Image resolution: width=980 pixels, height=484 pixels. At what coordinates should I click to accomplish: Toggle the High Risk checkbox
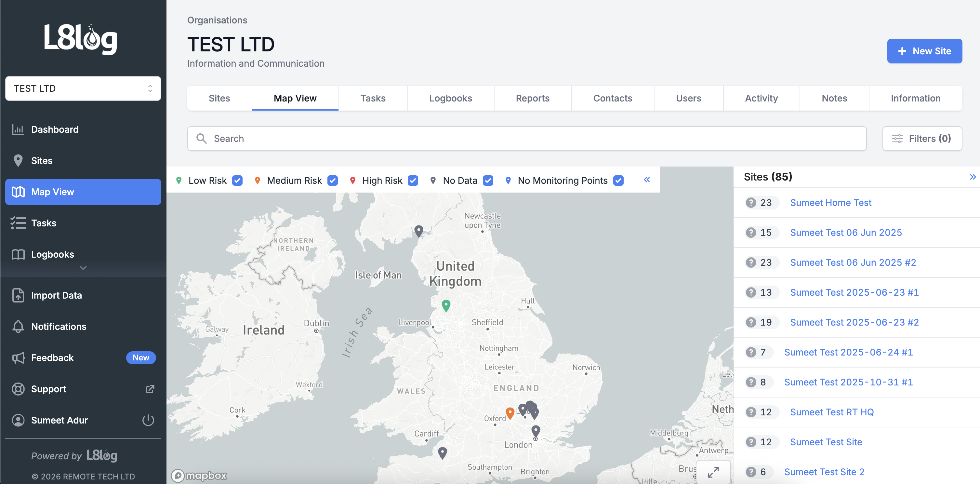[413, 180]
